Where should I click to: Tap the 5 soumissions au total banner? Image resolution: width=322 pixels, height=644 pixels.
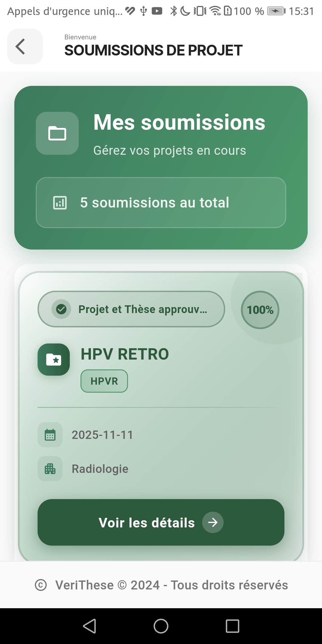pyautogui.click(x=161, y=203)
